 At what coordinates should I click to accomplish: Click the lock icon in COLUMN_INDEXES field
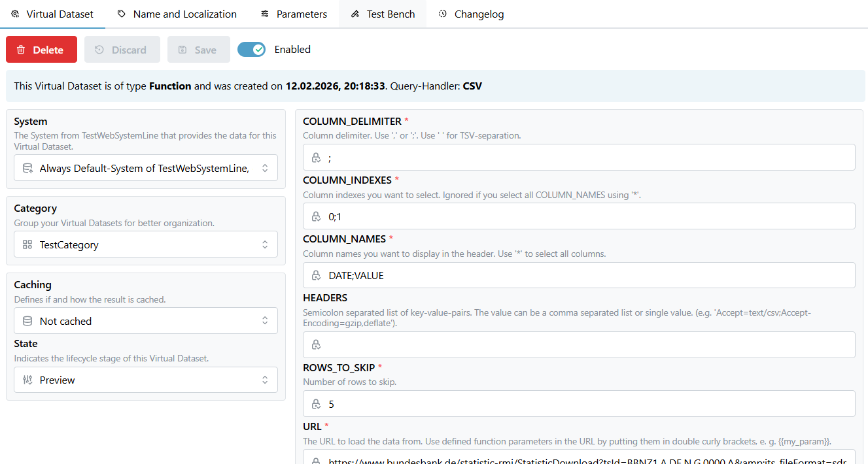pyautogui.click(x=316, y=216)
